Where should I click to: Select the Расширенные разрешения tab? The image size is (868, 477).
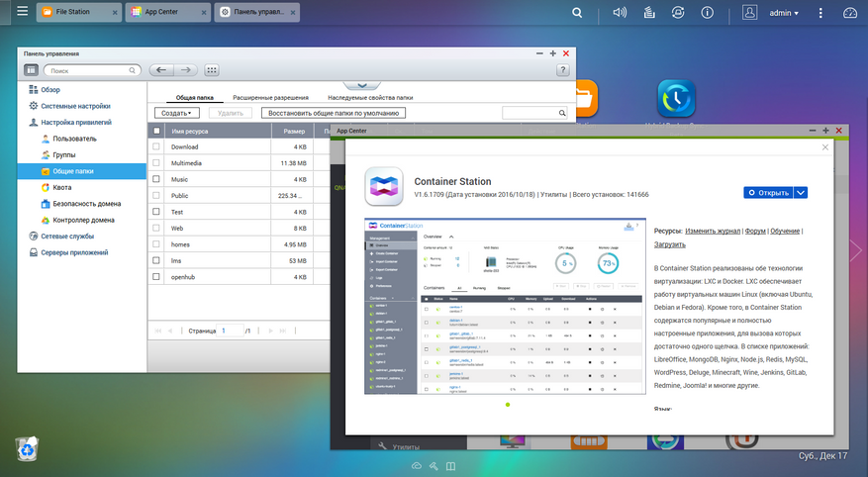[x=271, y=97]
